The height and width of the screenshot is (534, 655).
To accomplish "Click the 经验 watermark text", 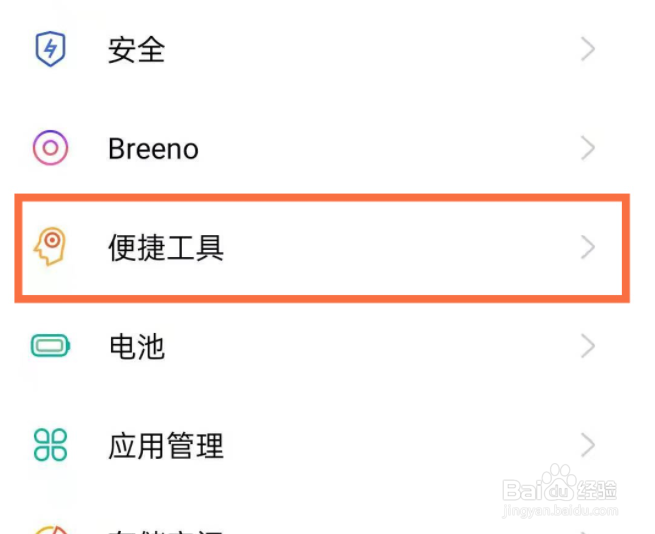I will coord(598,489).
